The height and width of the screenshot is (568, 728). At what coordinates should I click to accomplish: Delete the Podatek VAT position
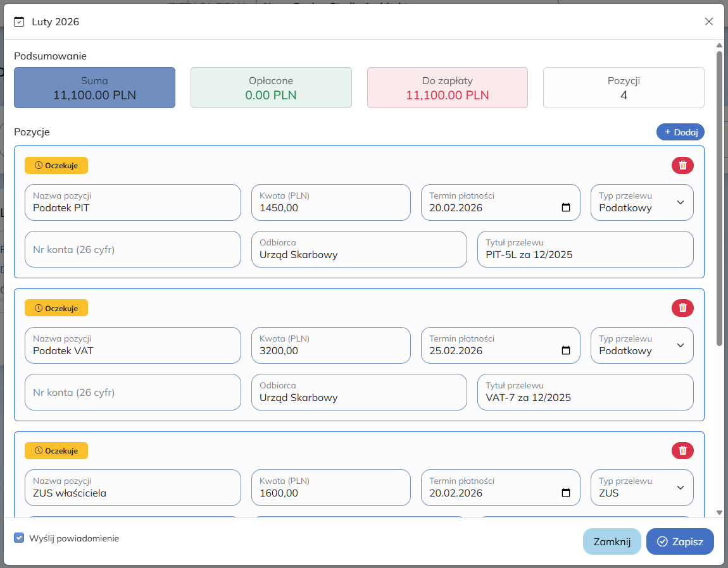682,308
